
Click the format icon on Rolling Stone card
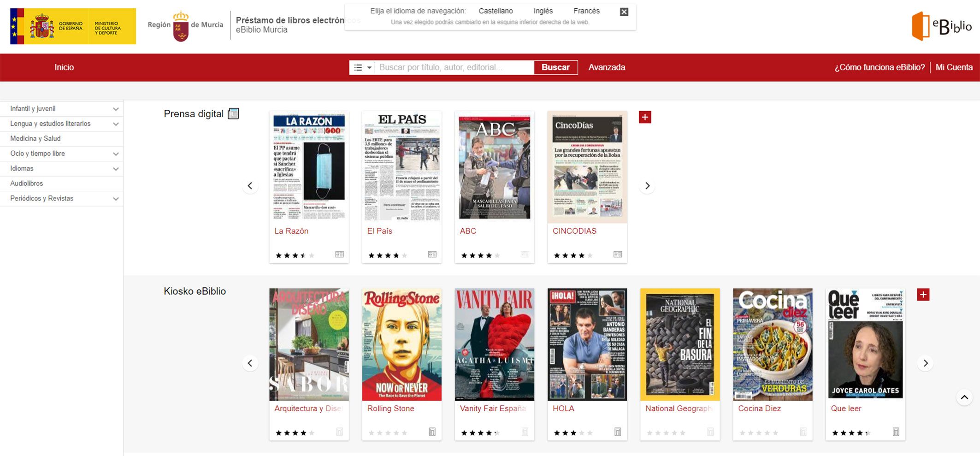pos(432,432)
